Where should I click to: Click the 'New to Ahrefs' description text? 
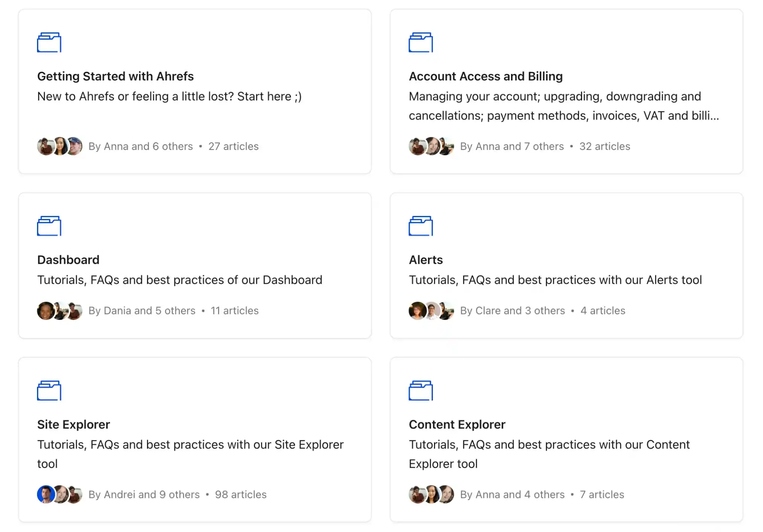pos(169,97)
